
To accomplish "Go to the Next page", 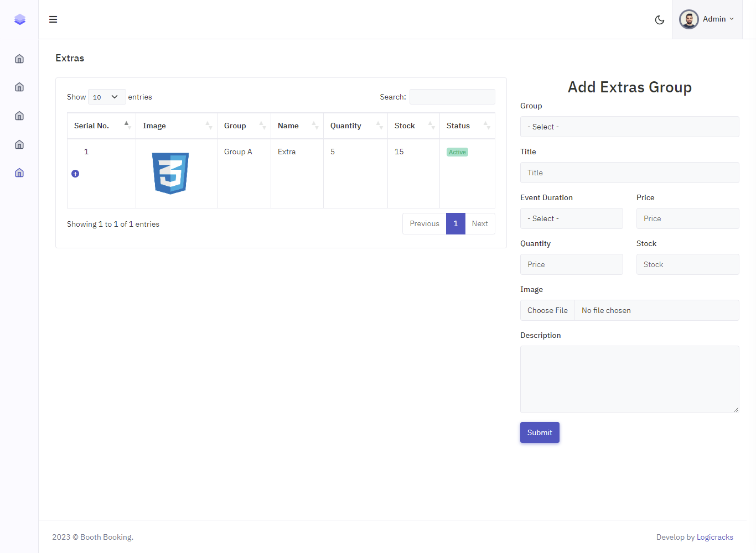I will pyautogui.click(x=480, y=223).
